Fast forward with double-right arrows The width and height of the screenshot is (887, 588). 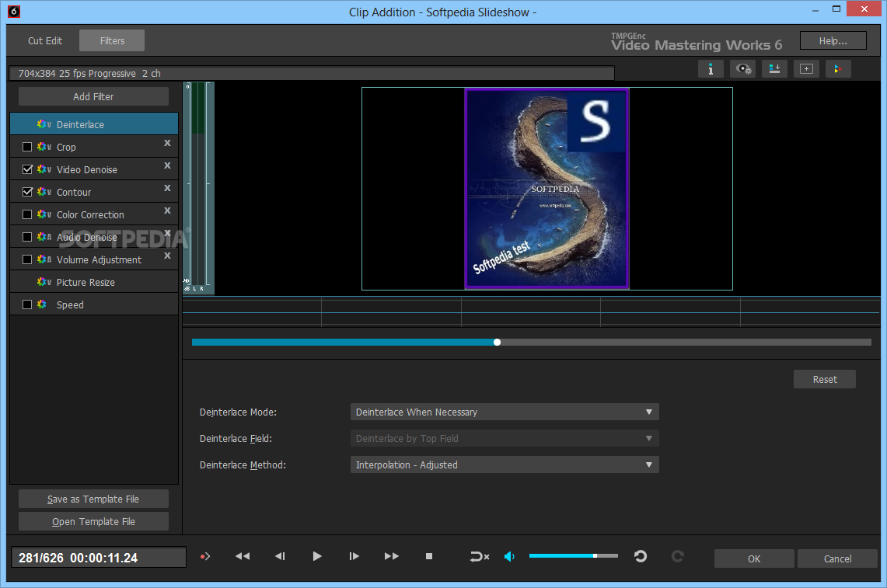pyautogui.click(x=392, y=557)
